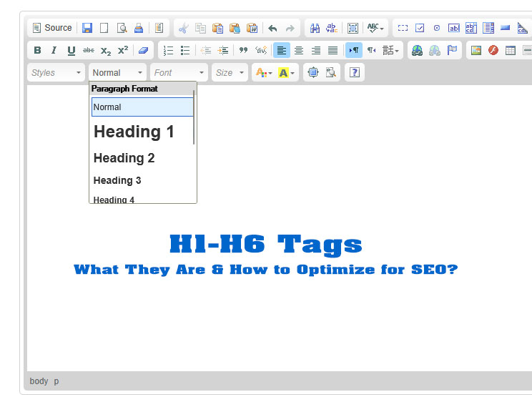Open the Templates icon

tap(159, 28)
